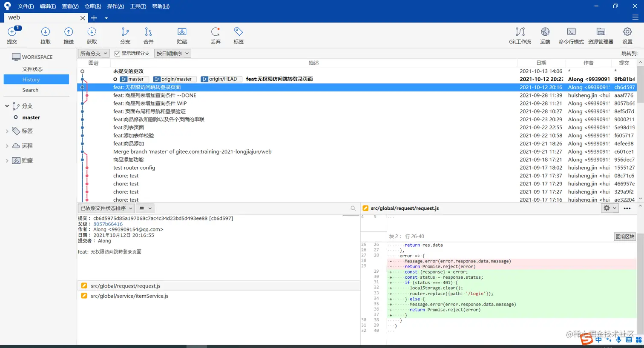This screenshot has width=644, height=348.
Task: Select the master branch in sidebar
Action: click(31, 117)
